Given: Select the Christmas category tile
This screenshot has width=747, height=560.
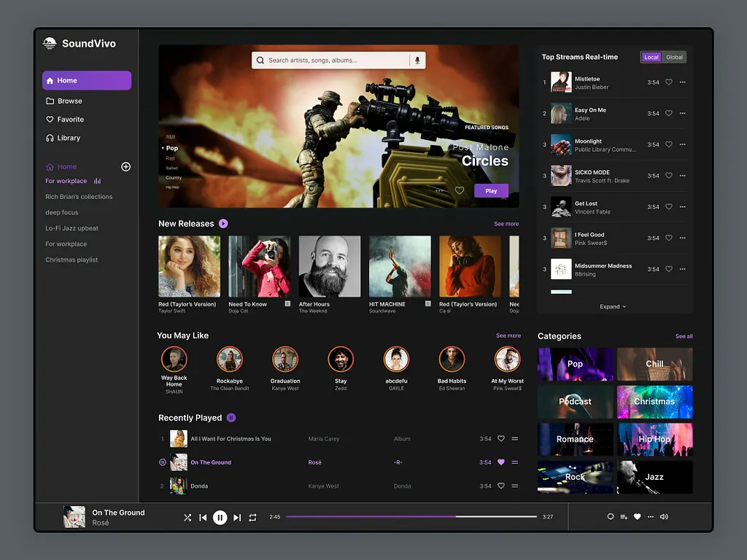Looking at the screenshot, I should 654,402.
